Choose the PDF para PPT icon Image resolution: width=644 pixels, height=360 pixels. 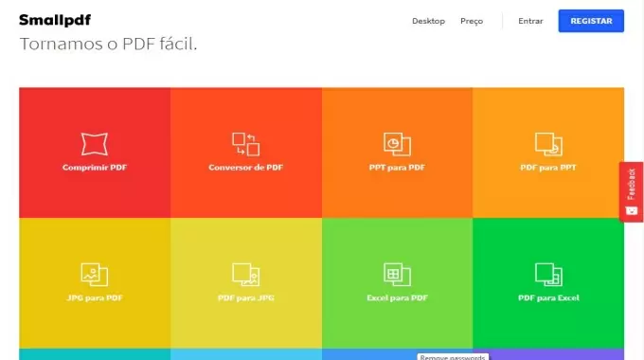548,144
